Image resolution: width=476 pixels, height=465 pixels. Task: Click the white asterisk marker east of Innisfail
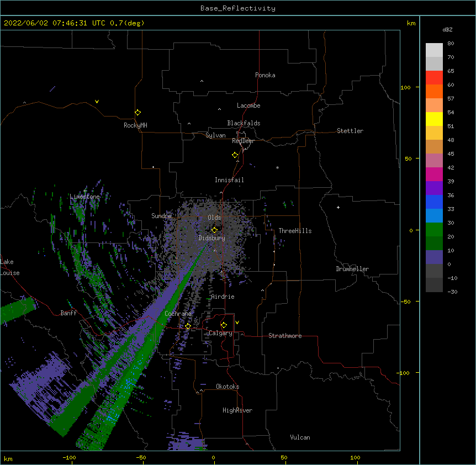[277, 167]
